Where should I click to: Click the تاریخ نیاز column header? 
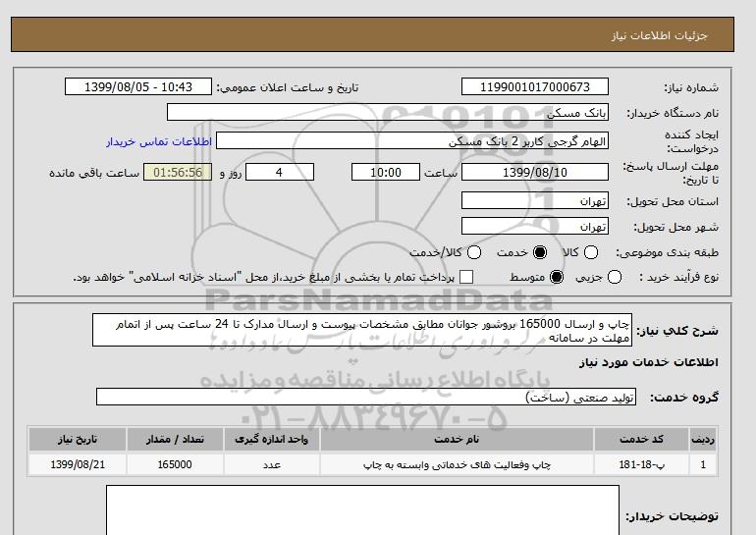tap(78, 439)
